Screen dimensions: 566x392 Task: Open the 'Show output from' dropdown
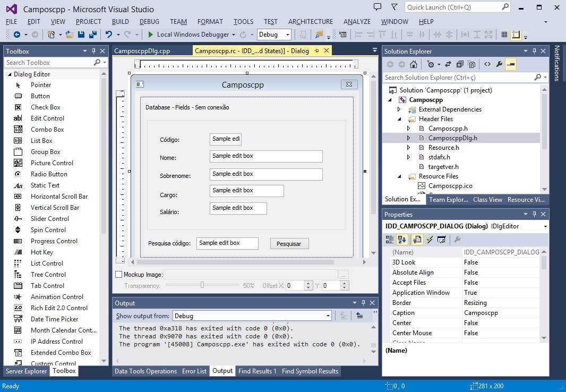point(327,316)
